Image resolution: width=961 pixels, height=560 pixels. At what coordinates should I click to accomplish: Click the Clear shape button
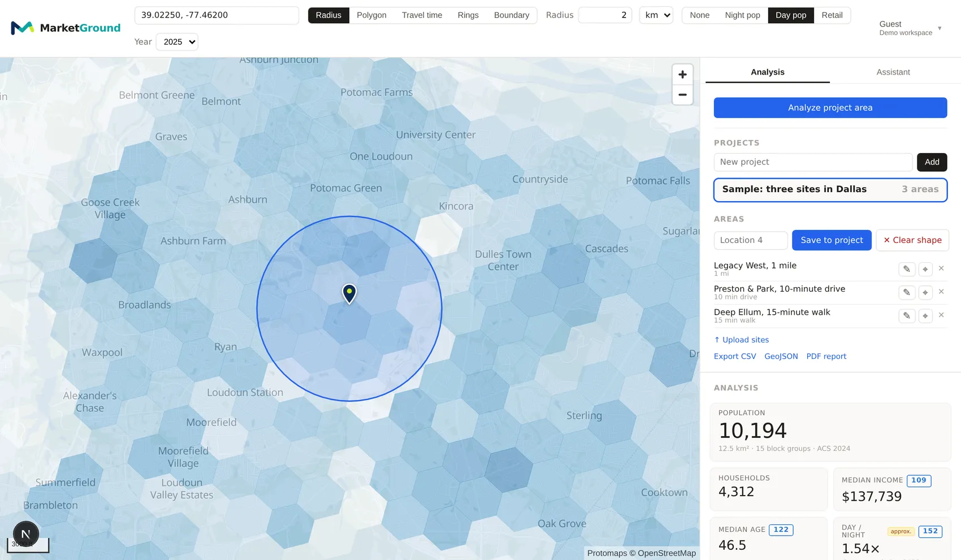click(x=912, y=240)
